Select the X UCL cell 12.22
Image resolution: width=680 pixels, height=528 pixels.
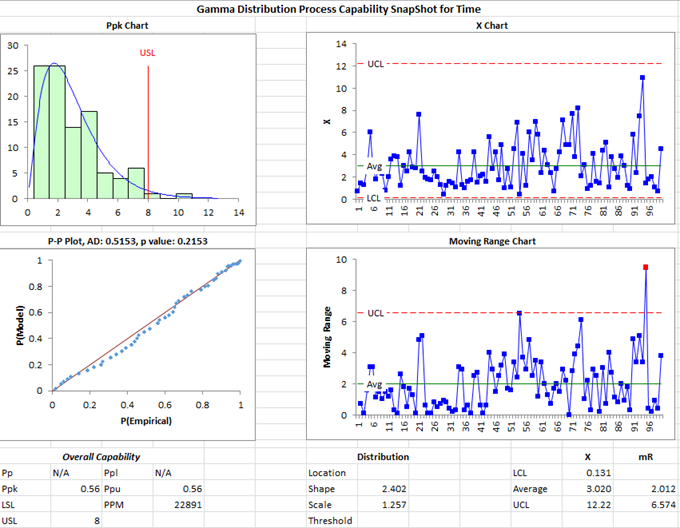pyautogui.click(x=588, y=505)
